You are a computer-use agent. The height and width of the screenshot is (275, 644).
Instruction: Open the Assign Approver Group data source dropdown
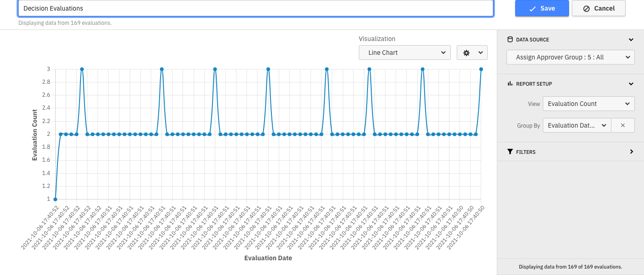(x=570, y=57)
